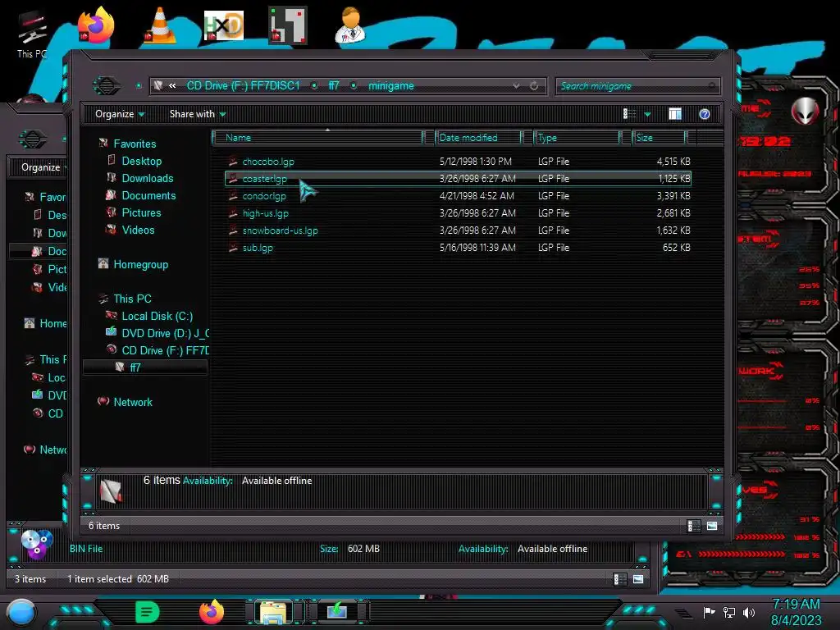Click Organize in the background Explorer window
Screen dimensions: 840x630
point(43,167)
